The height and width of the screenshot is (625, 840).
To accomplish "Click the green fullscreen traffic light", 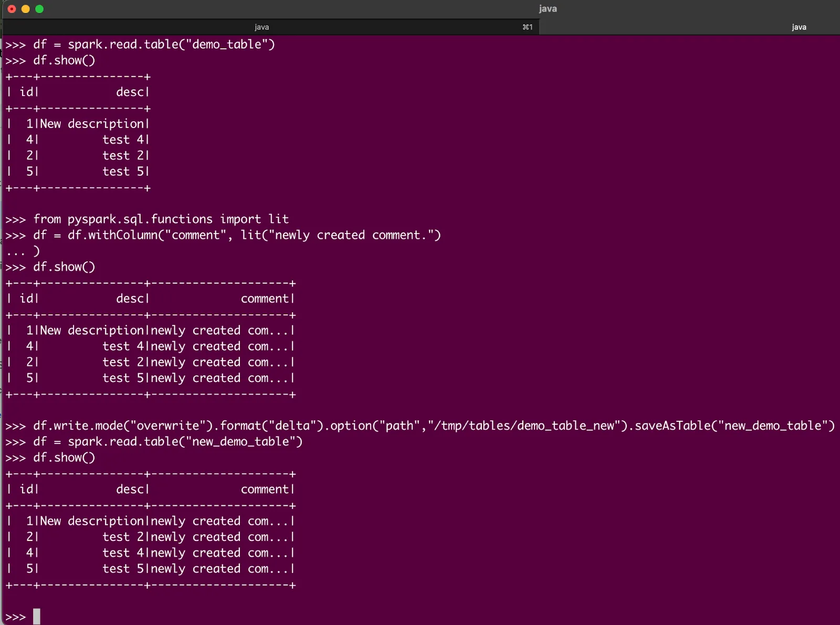I will pos(40,9).
